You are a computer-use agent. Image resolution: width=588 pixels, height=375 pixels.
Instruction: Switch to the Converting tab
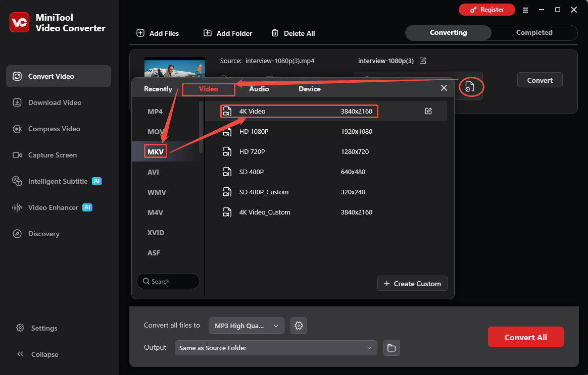(448, 33)
